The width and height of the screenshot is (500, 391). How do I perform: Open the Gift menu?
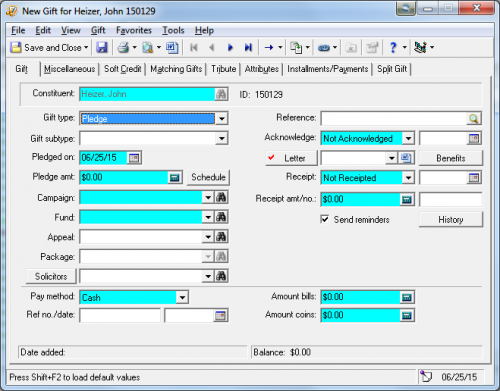pyautogui.click(x=98, y=30)
